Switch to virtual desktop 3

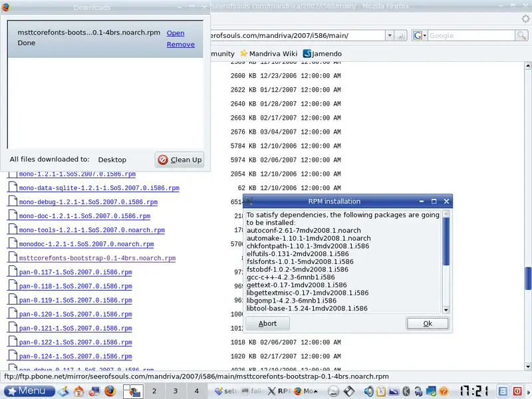(176, 391)
